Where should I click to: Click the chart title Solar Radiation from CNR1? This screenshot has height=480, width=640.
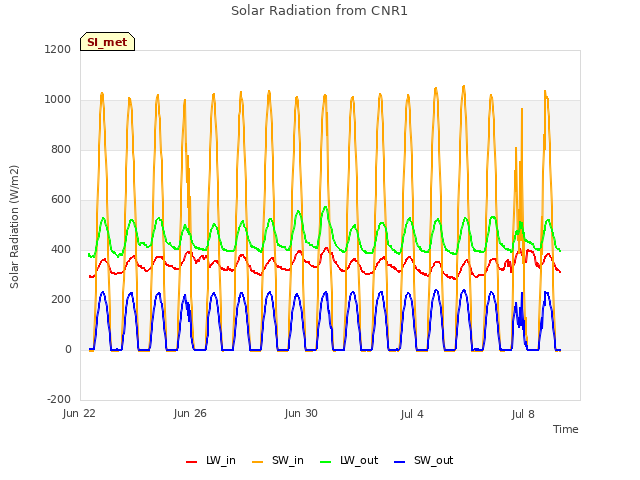[319, 11]
